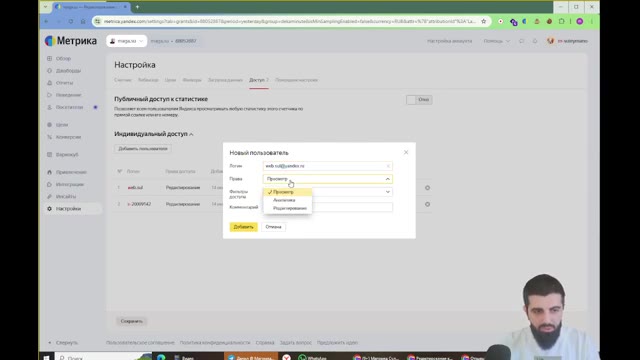Open the user account name in the header
Image resolution: width=640 pixels, height=360 pixels.
[573, 41]
